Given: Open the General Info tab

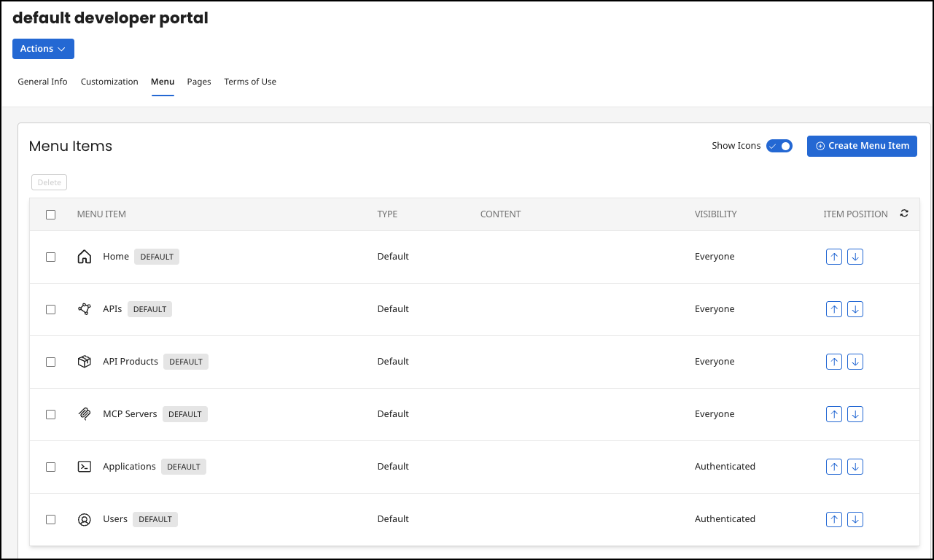Looking at the screenshot, I should pyautogui.click(x=42, y=82).
